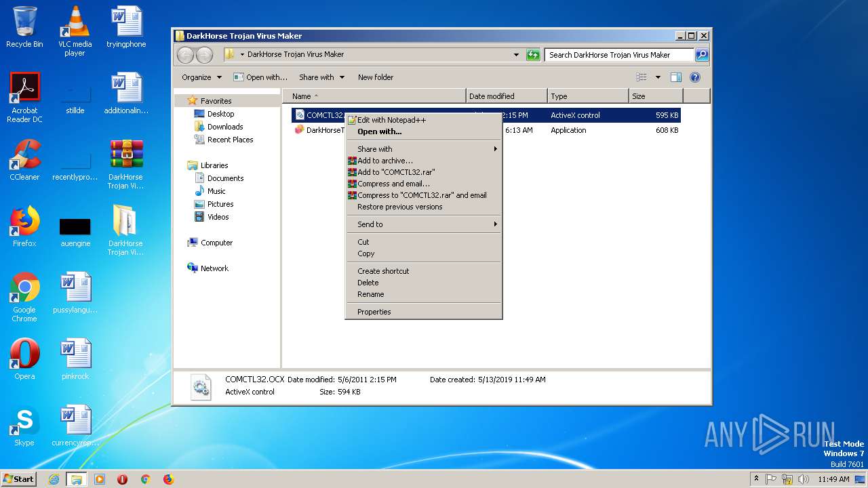Screen dimensions: 868x488
Task: Choose Compress to "COMCTL32.rar" and email
Action: coord(424,195)
